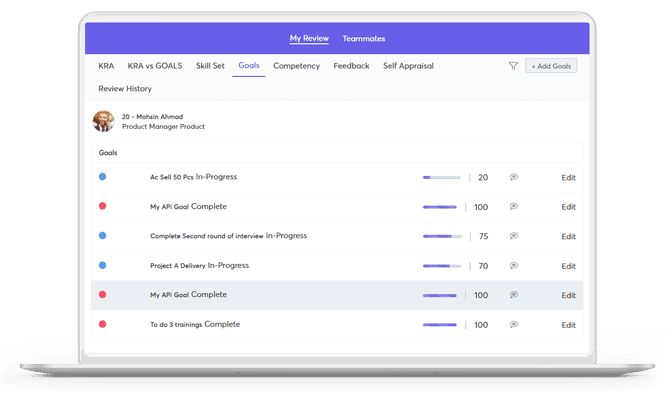The image size is (672, 400).
Task: Click 'Project A Delivery' goal title
Action: tap(177, 266)
